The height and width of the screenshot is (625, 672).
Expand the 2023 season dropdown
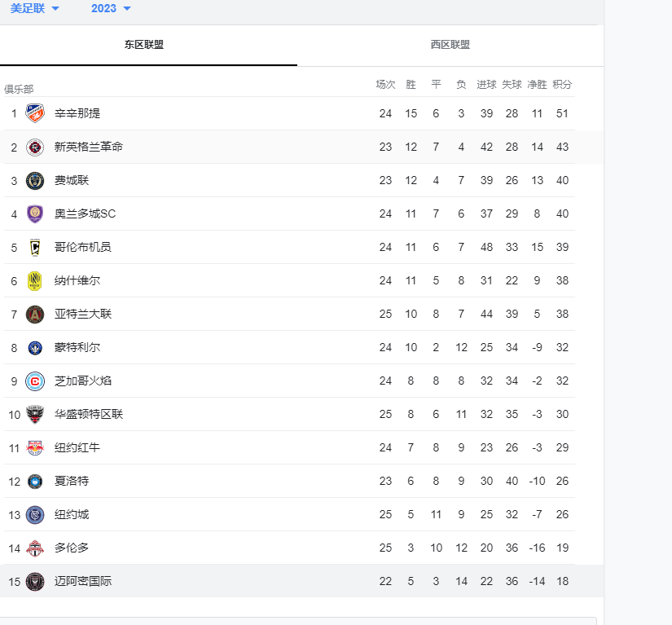(x=111, y=8)
